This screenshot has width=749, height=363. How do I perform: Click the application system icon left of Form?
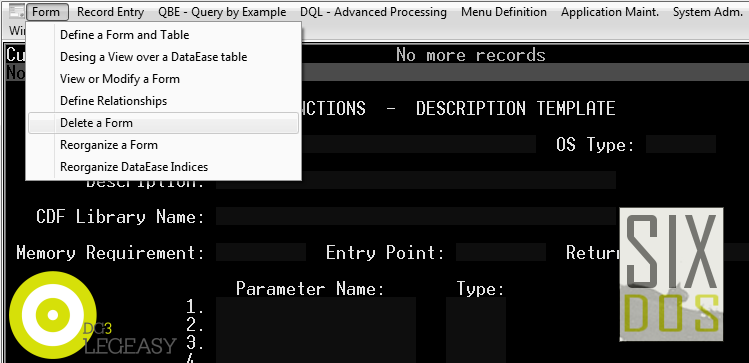(x=16, y=12)
